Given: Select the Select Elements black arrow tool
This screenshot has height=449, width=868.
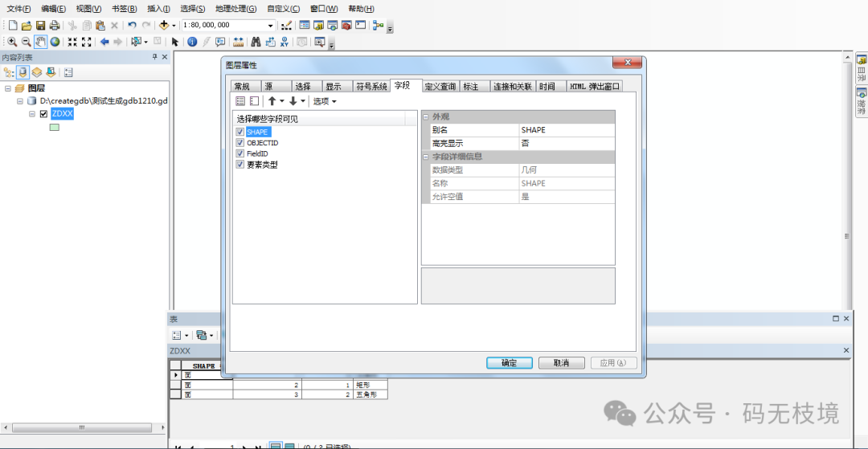Looking at the screenshot, I should click(x=175, y=42).
